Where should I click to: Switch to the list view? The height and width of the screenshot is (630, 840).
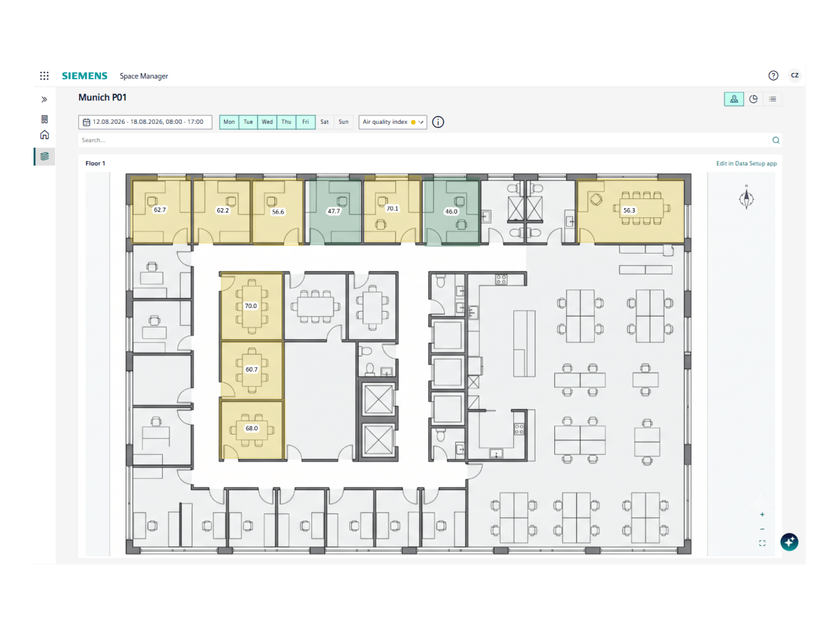[773, 99]
